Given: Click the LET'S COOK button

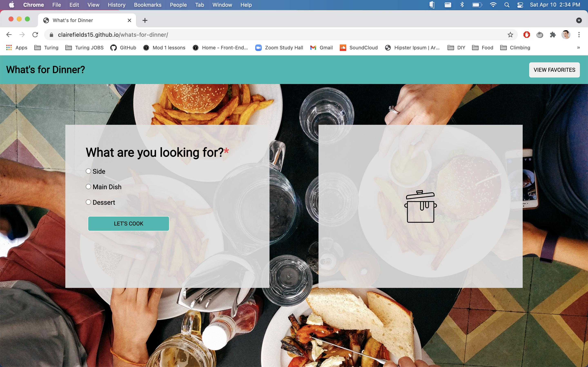Looking at the screenshot, I should coord(128,223).
